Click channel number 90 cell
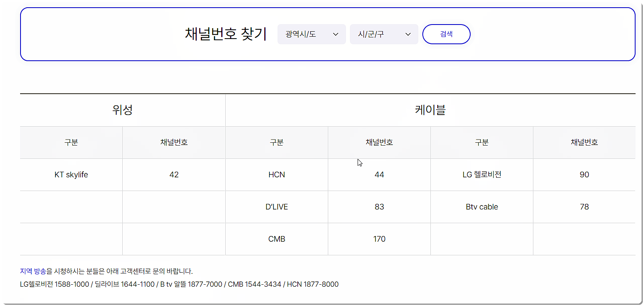Viewport: 644px width, 306px height. (x=584, y=175)
